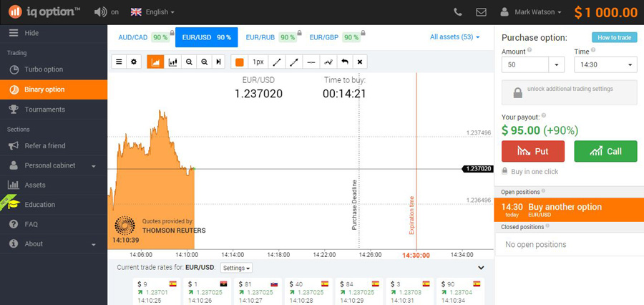
Task: Click Open positions help icon
Action: tap(543, 191)
